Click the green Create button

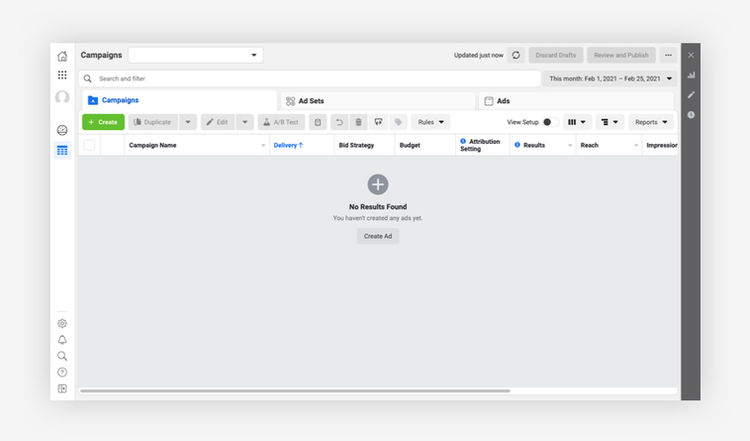(103, 122)
